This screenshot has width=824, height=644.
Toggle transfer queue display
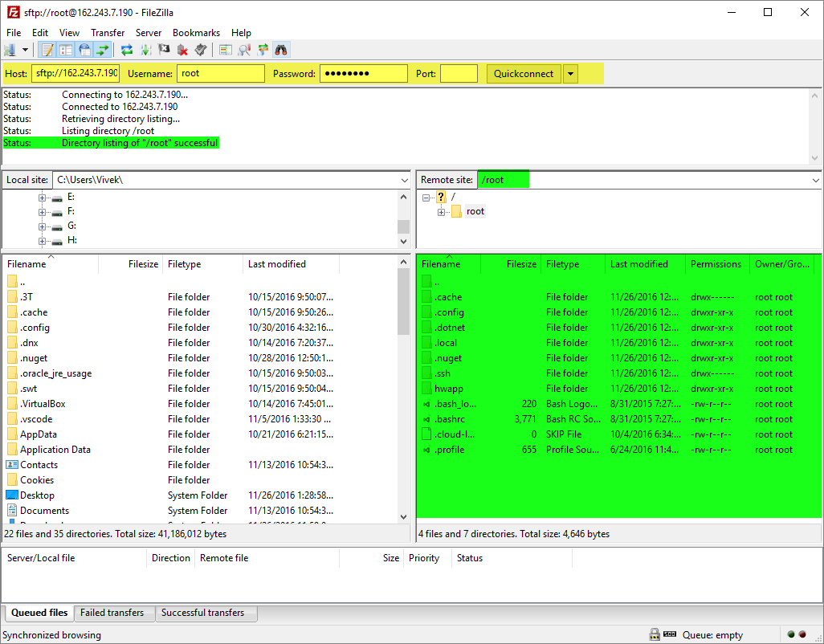click(103, 50)
